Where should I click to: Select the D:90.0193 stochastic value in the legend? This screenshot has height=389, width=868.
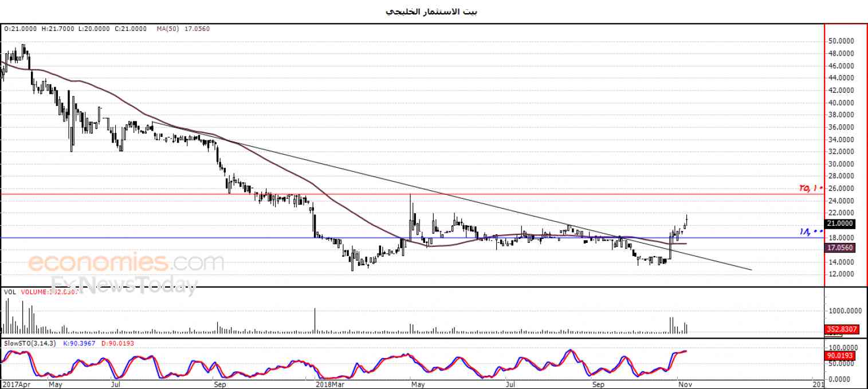pos(119,343)
